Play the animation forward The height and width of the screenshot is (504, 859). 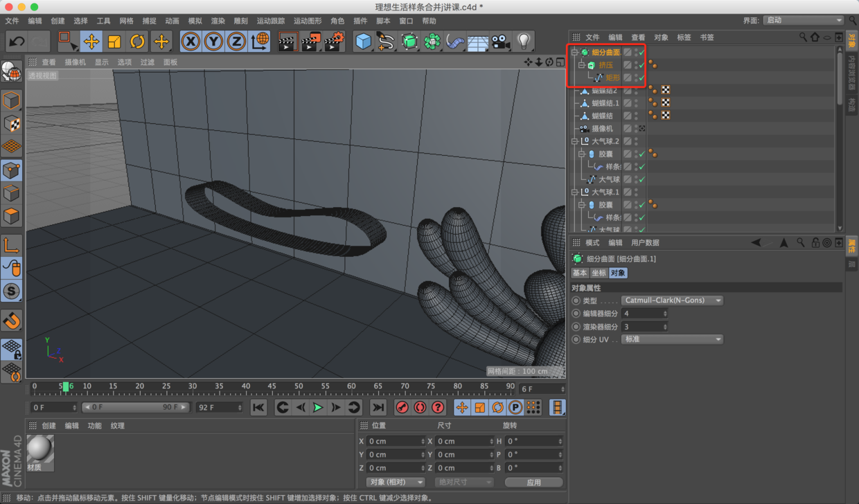[x=318, y=407]
